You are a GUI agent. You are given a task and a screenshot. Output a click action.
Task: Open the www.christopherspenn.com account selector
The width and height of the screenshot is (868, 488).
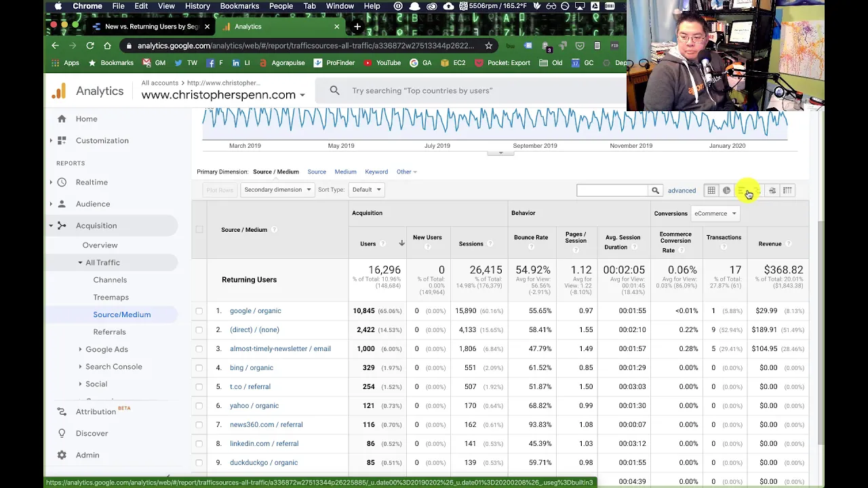[223, 95]
